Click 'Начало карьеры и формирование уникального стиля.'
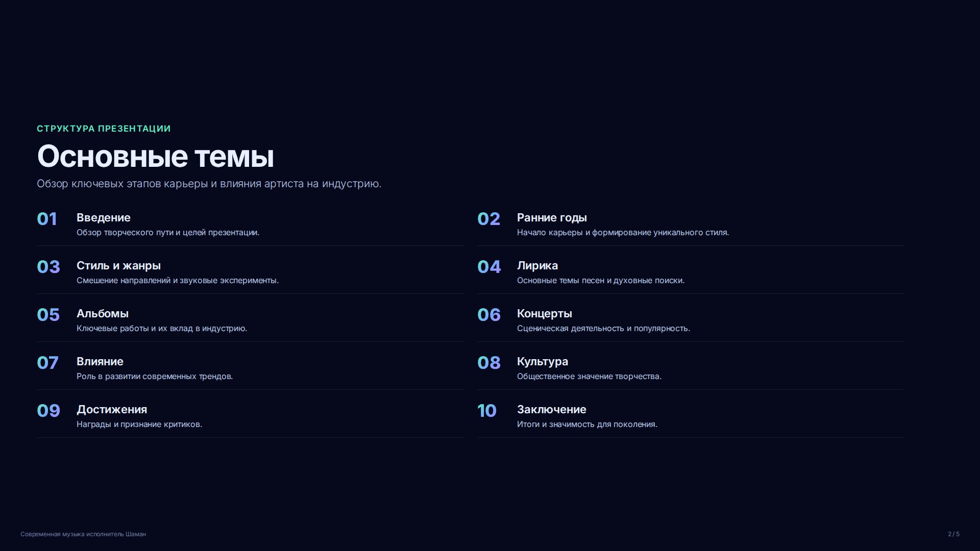Screen dimensions: 980x551 pyautogui.click(x=623, y=233)
